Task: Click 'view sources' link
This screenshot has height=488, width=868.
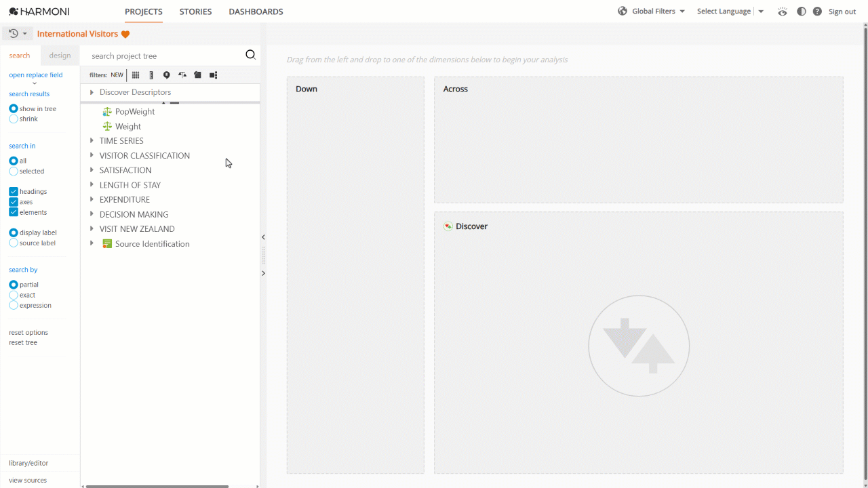Action: pyautogui.click(x=28, y=480)
